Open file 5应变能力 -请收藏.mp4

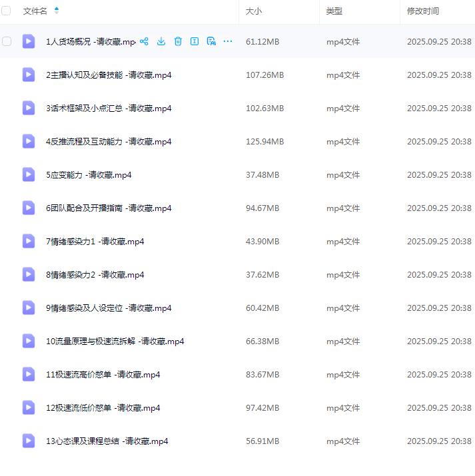point(89,175)
